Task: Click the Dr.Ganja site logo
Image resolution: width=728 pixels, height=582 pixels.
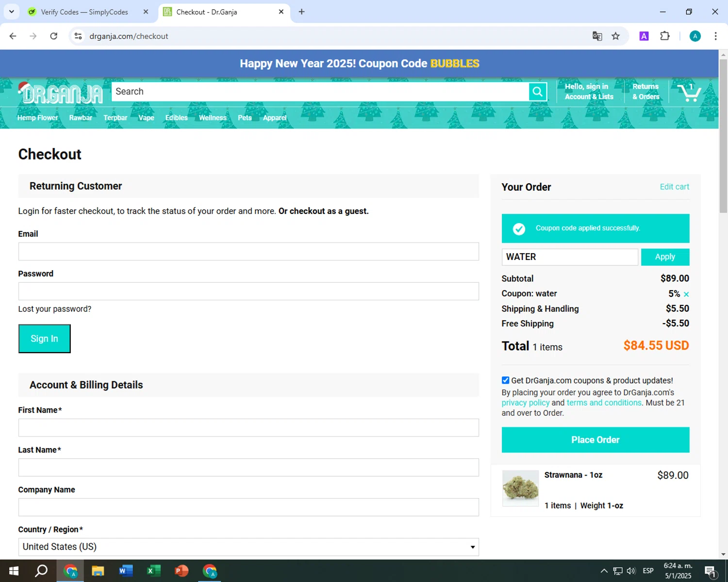Action: (61, 93)
